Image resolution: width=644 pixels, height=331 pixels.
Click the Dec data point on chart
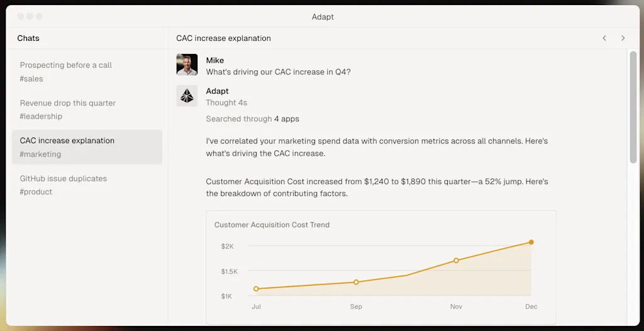point(531,242)
